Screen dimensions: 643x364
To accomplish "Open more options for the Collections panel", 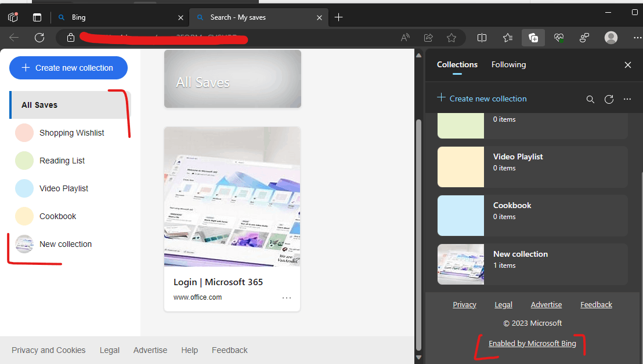I will [627, 99].
